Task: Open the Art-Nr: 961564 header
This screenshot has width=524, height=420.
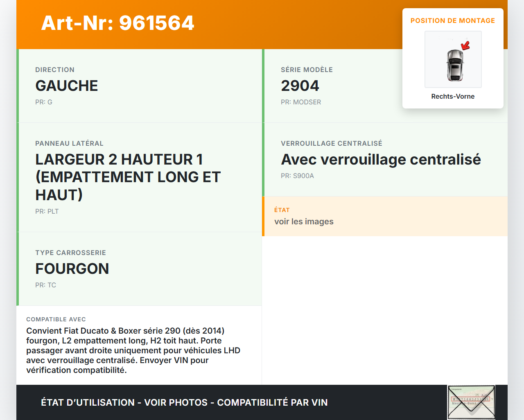Action: (x=117, y=23)
